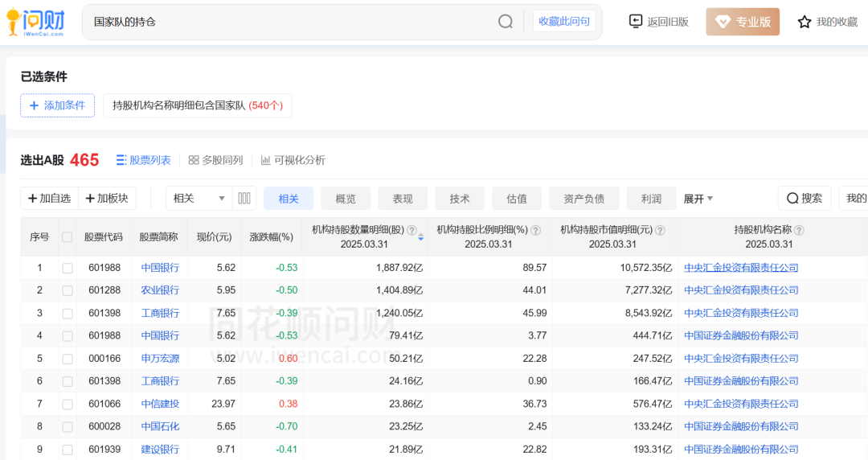Click 收藏此问句 button
This screenshot has width=868, height=460.
tap(564, 21)
